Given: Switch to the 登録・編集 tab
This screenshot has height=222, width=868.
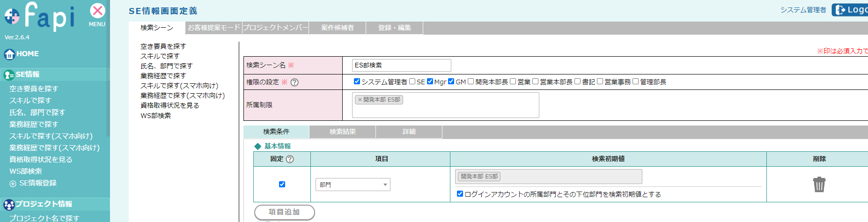Looking at the screenshot, I should [394, 28].
